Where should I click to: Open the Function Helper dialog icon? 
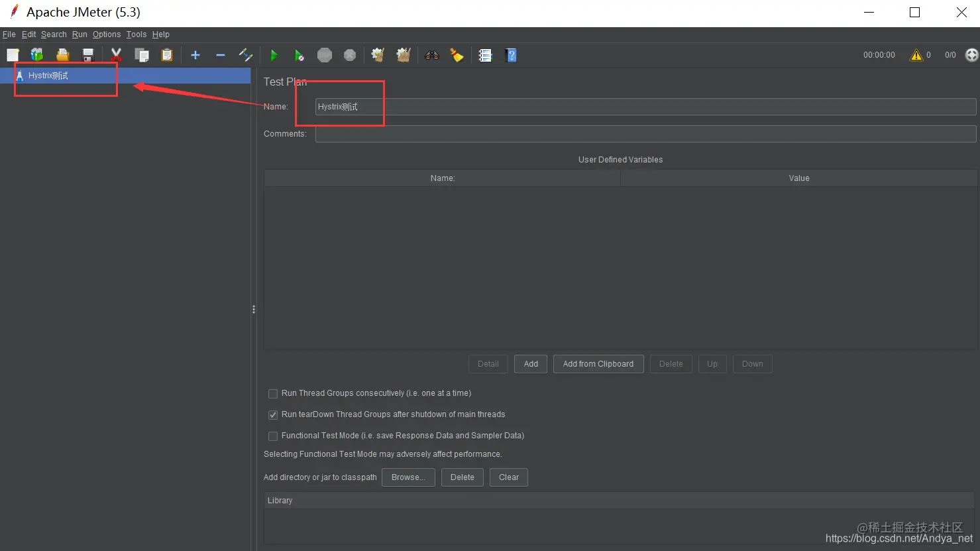click(x=486, y=55)
